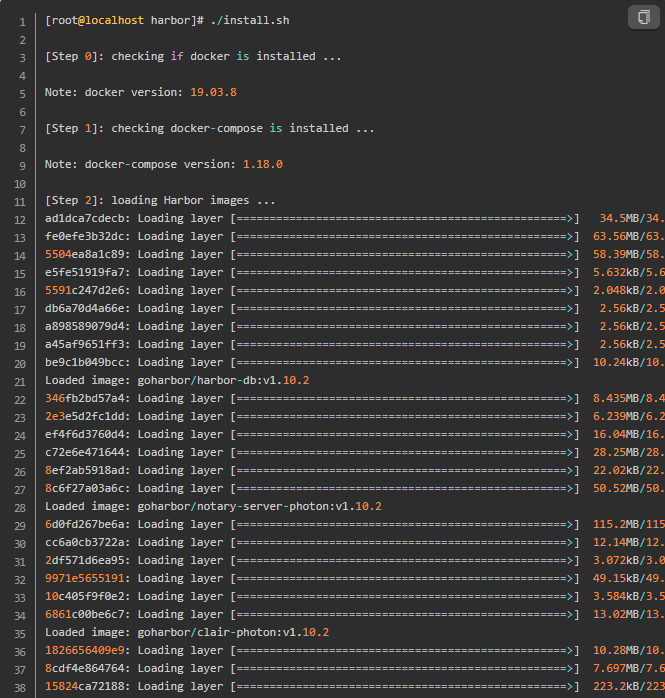Click the '13.02MB' size value
The image size is (665, 698).
616,615
